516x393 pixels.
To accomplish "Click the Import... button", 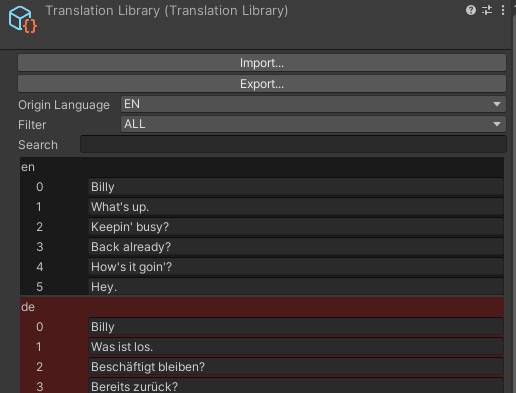I will (262, 63).
